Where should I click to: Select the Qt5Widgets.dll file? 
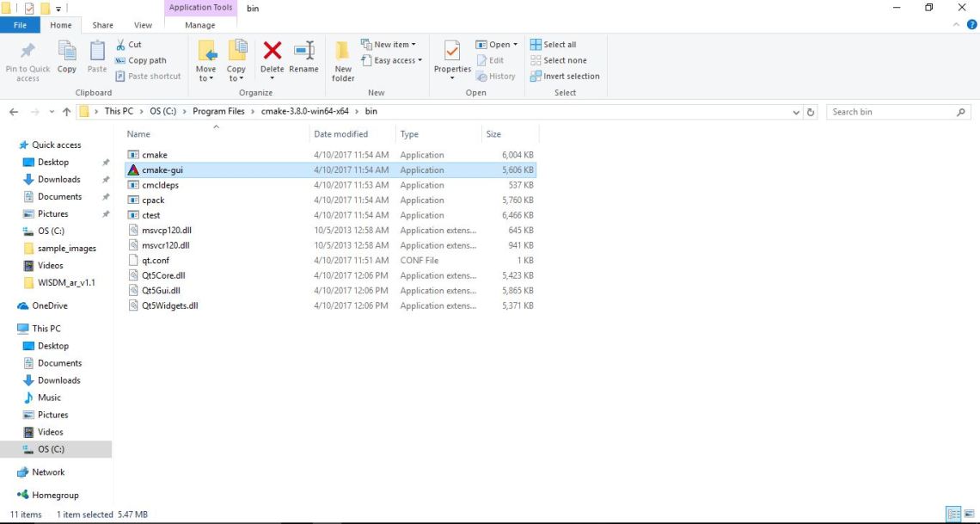330,305
